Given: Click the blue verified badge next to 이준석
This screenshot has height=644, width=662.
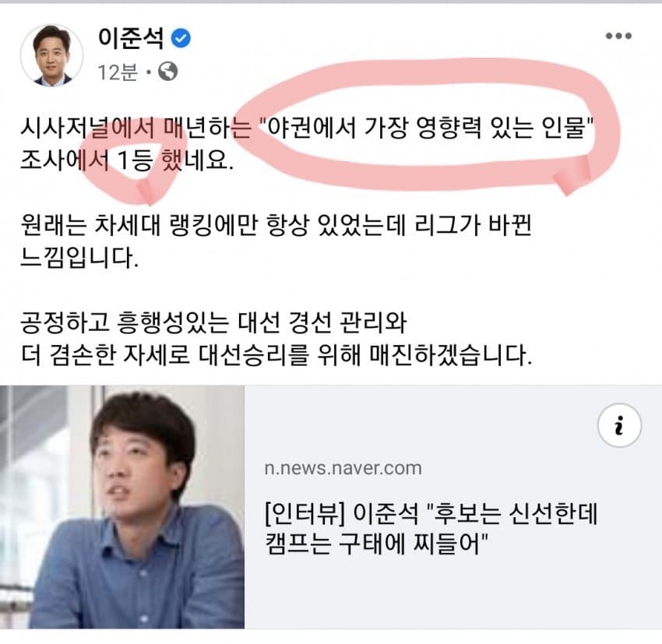Looking at the screenshot, I should 181,38.
